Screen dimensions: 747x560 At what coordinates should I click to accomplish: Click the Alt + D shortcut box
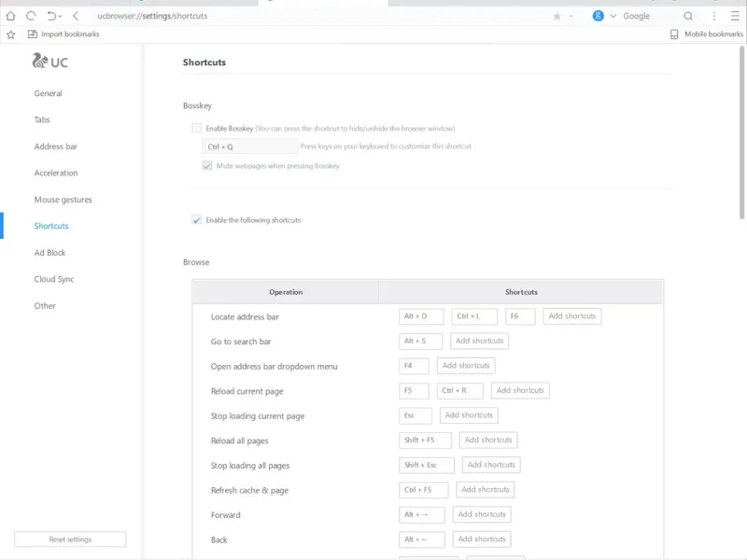(421, 316)
